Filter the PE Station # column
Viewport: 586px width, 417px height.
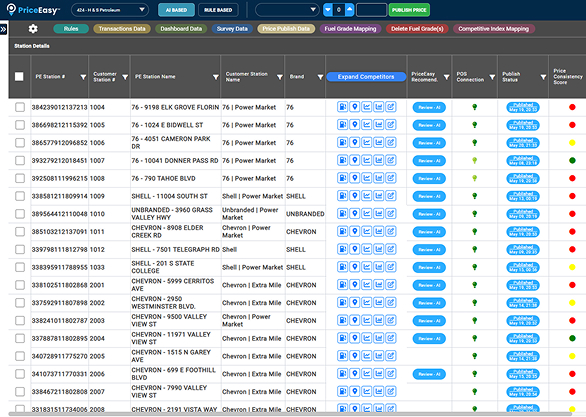(x=83, y=77)
